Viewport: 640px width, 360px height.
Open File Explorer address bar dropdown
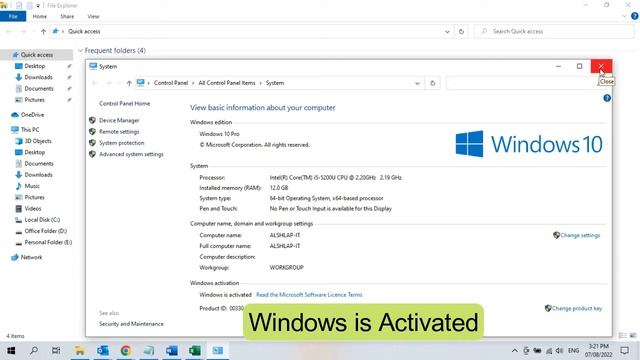click(x=447, y=31)
